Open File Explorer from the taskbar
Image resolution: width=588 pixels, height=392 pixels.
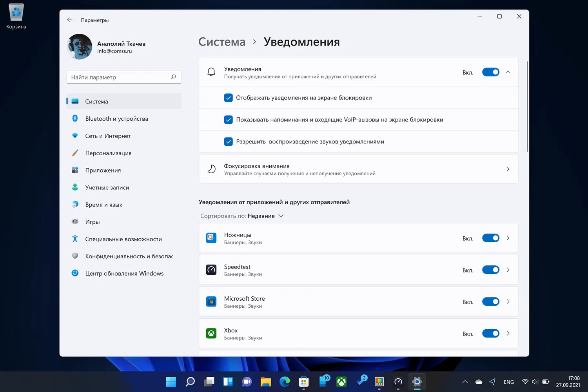pos(266,381)
